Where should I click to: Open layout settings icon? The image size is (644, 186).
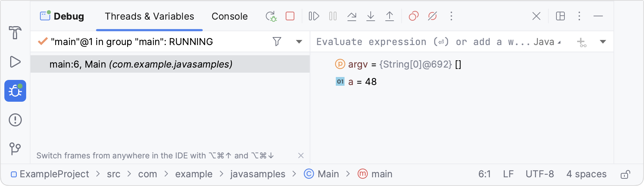[x=560, y=16]
